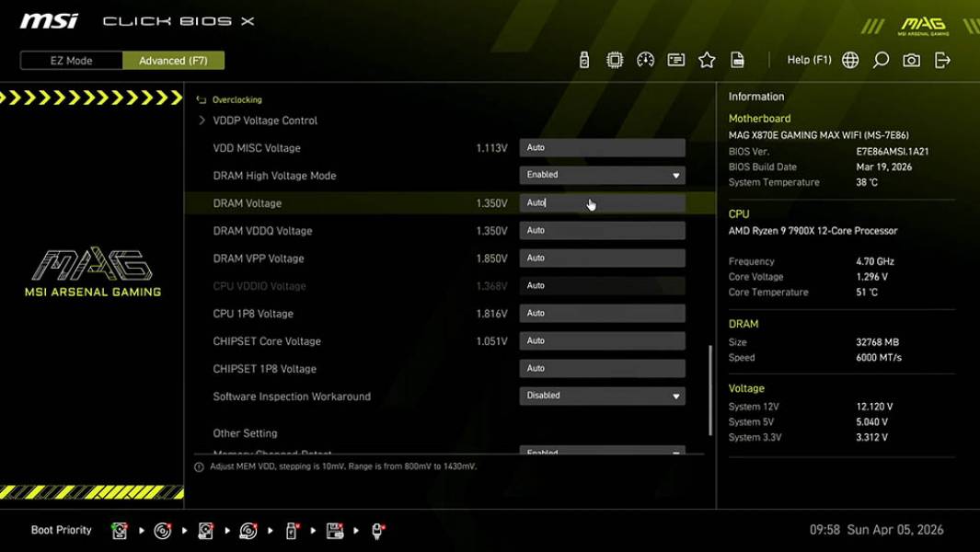Open the DRAM VDDQ Voltage Auto dropdown
This screenshot has width=980, height=552.
[x=602, y=230]
